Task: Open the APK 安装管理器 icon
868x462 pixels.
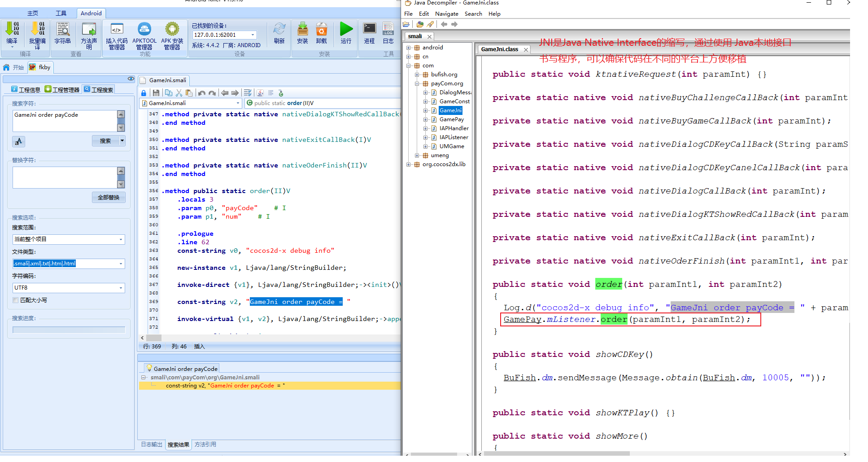Action: pyautogui.click(x=172, y=35)
